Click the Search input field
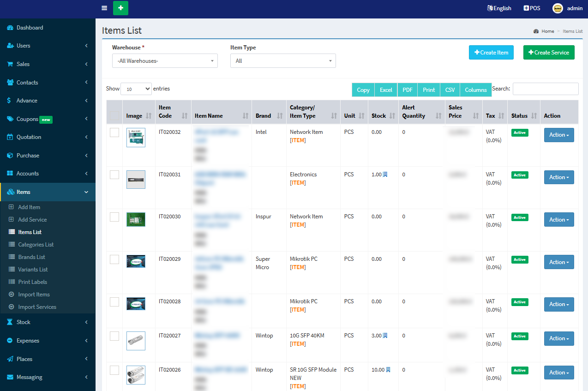588x391 pixels. point(545,89)
